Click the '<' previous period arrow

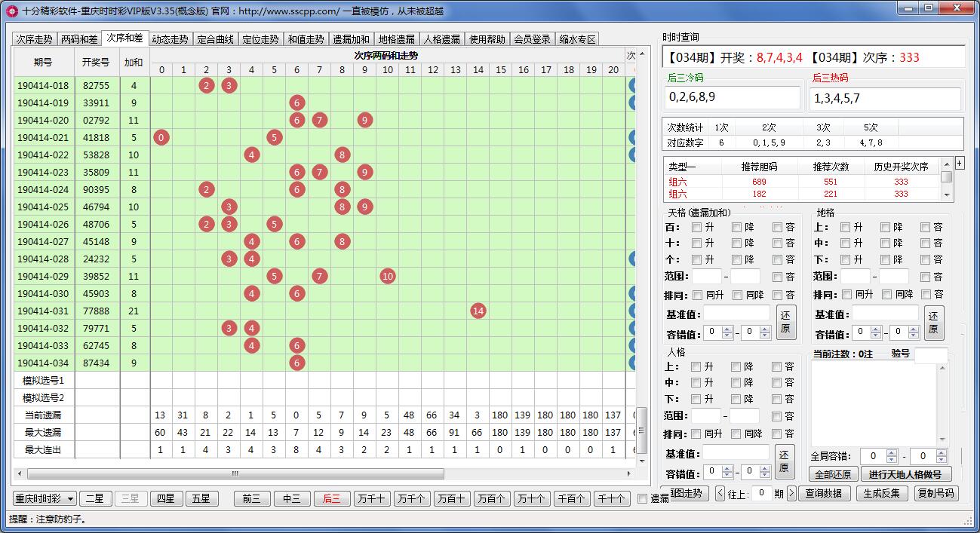click(x=720, y=493)
